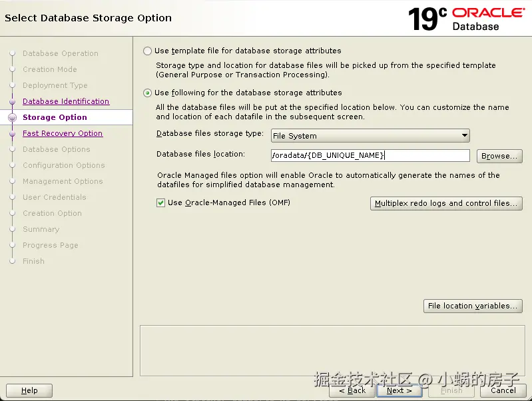Open Multiplex redo logs and control files
This screenshot has height=401, width=532.
tap(446, 203)
